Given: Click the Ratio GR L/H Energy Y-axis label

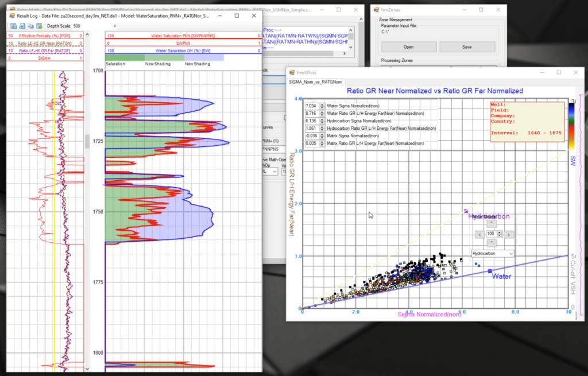Looking at the screenshot, I should [x=291, y=194].
